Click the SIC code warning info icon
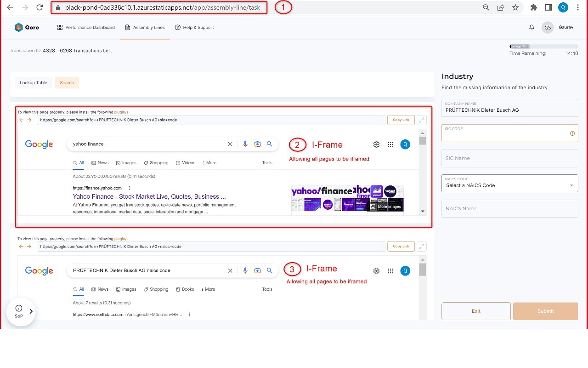This screenshot has height=368, width=588. 572,133
